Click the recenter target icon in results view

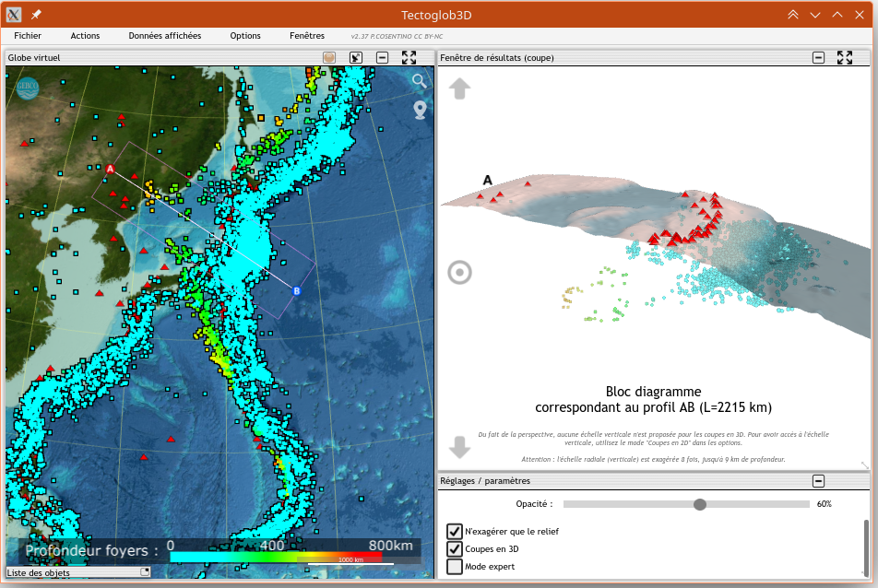[459, 273]
